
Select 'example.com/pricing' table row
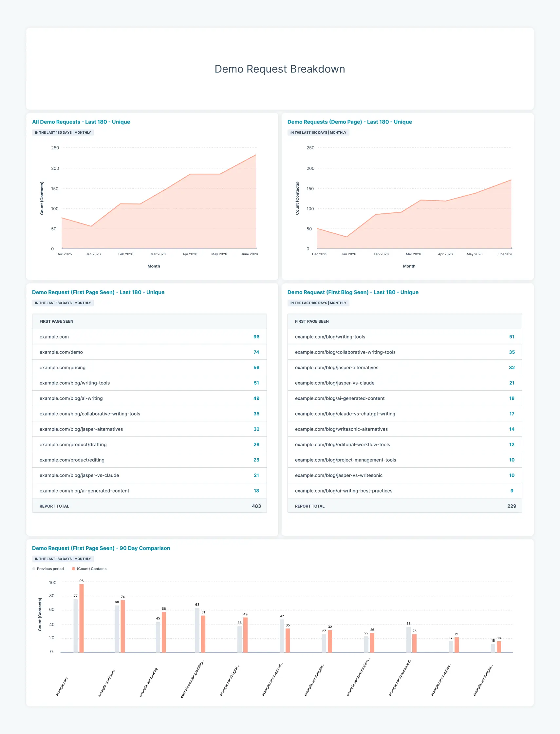[149, 367]
